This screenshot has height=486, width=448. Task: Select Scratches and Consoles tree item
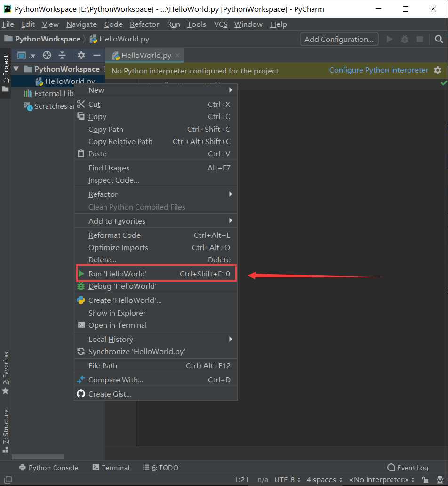point(48,106)
